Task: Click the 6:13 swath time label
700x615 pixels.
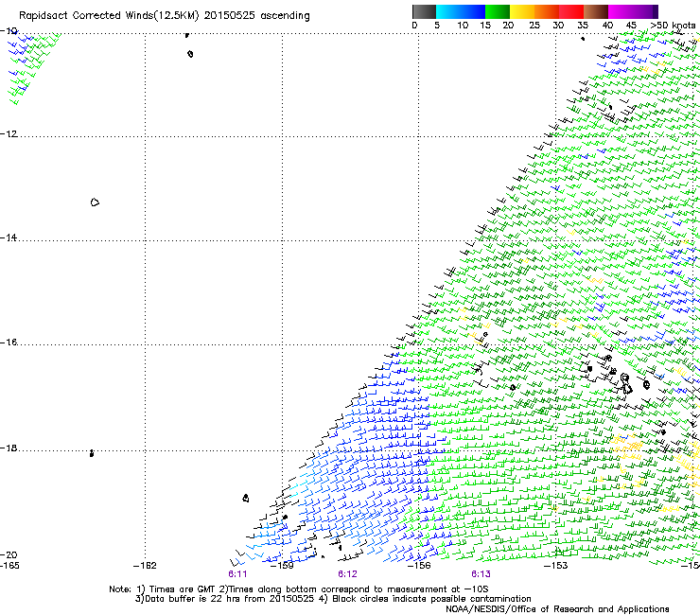Action: coord(481,574)
